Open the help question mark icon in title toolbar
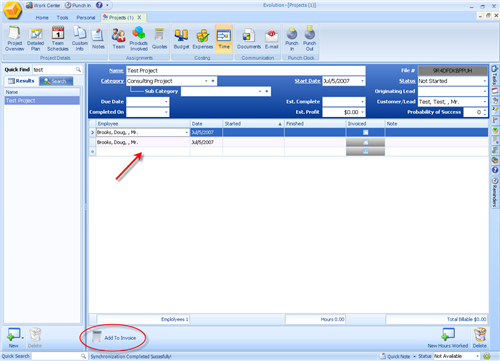500x361 pixels. click(x=99, y=5)
